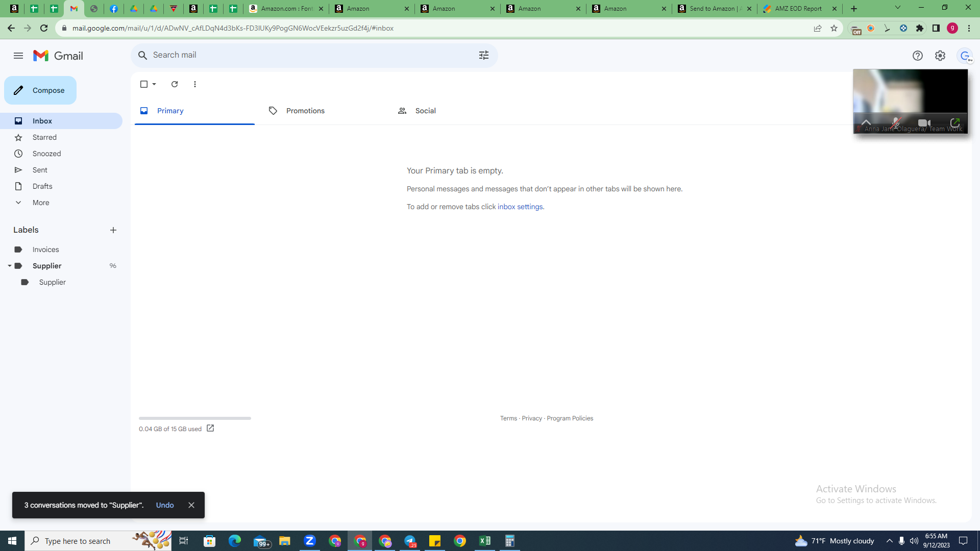The image size is (980, 551).
Task: Switch to the Primary tab
Action: pyautogui.click(x=194, y=111)
